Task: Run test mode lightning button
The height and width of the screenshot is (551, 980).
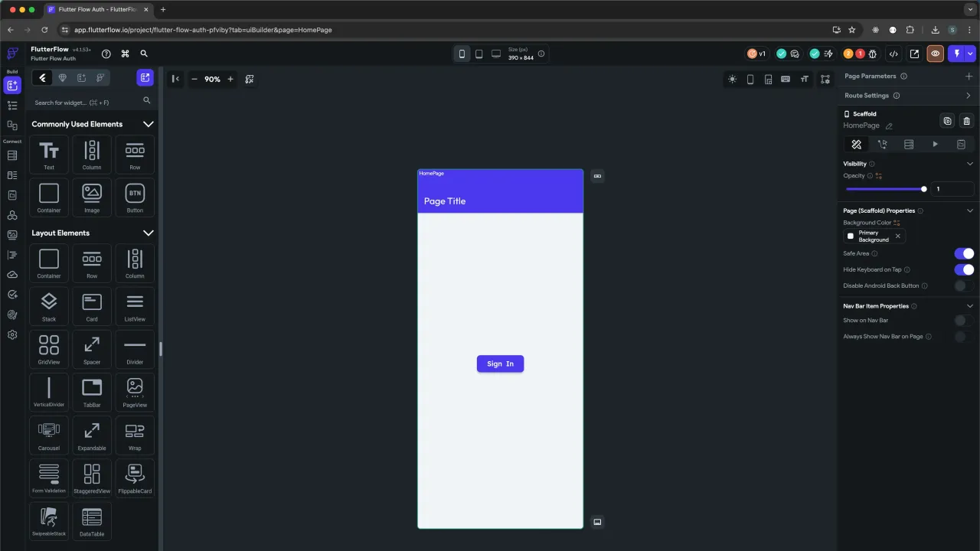Action: click(x=956, y=54)
